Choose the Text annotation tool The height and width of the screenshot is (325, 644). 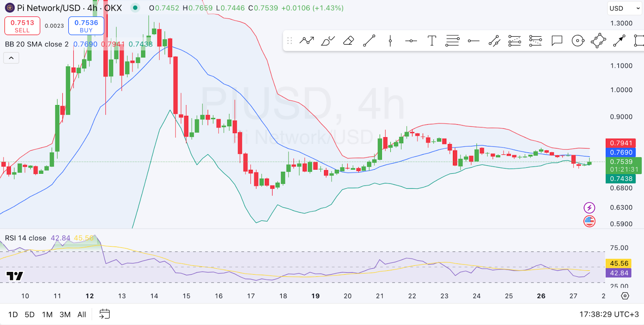[432, 41]
